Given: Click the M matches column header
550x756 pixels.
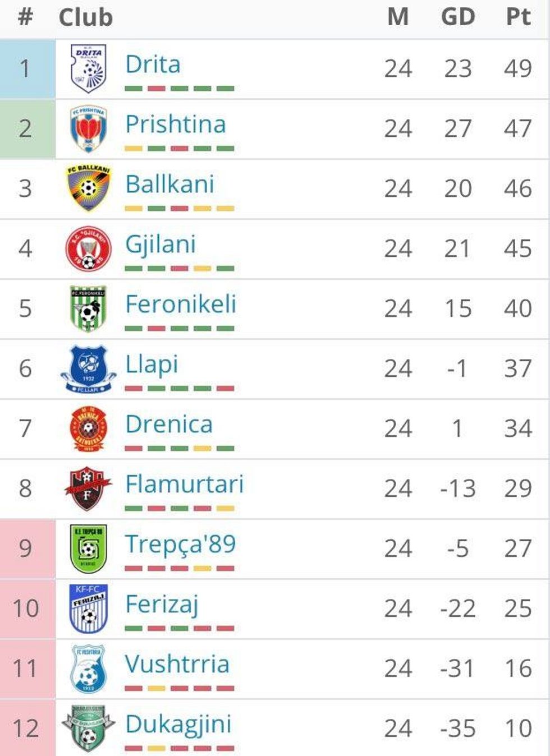Looking at the screenshot, I should [x=398, y=17].
